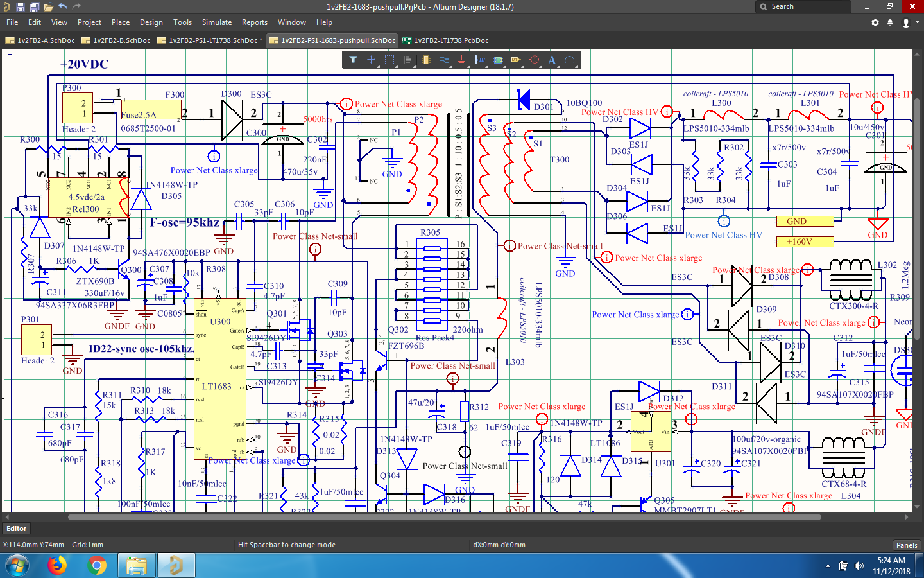924x578 pixels.
Task: Click the Undo arrow icon
Action: tap(63, 6)
